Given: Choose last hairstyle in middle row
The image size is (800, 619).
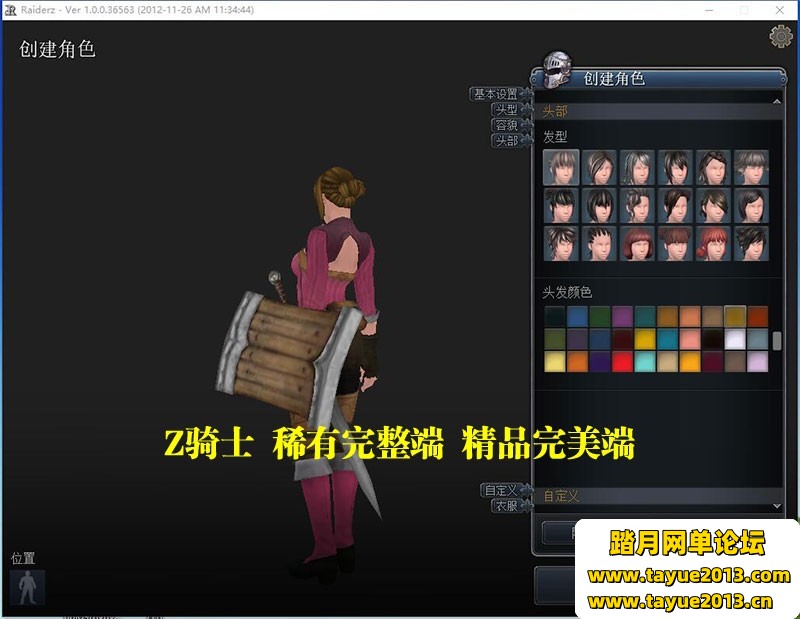Looking at the screenshot, I should 751,205.
